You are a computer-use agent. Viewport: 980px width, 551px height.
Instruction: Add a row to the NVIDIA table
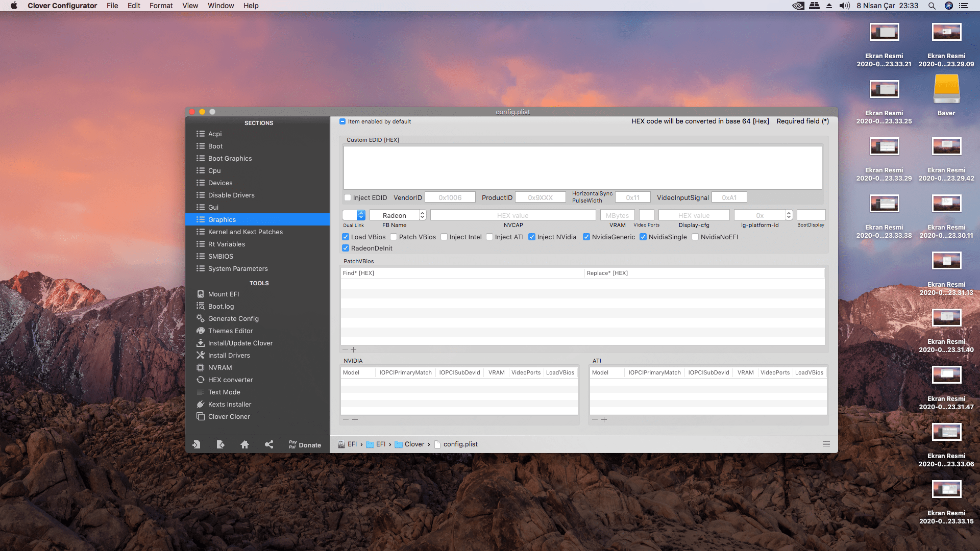(x=355, y=420)
